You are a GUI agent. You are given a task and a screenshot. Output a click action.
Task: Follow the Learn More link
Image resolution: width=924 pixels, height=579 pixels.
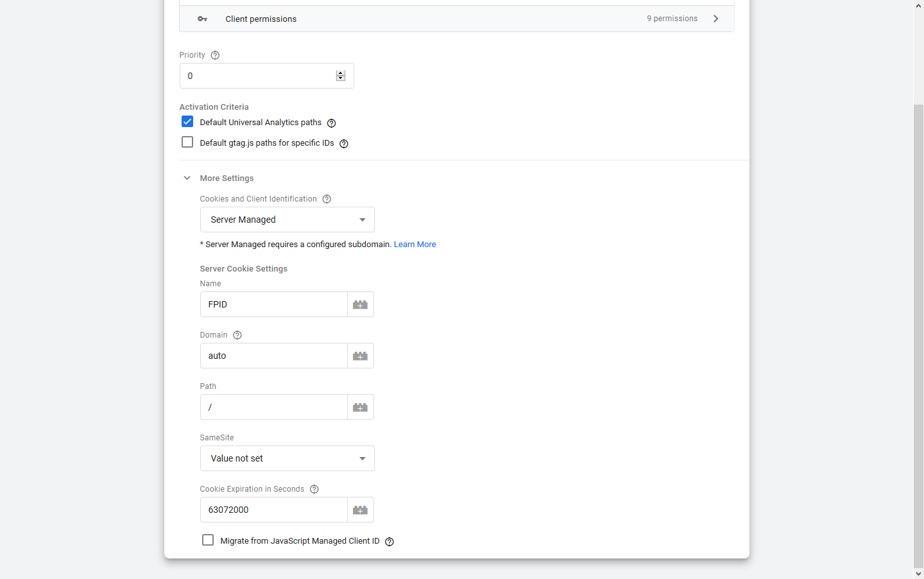pyautogui.click(x=415, y=245)
